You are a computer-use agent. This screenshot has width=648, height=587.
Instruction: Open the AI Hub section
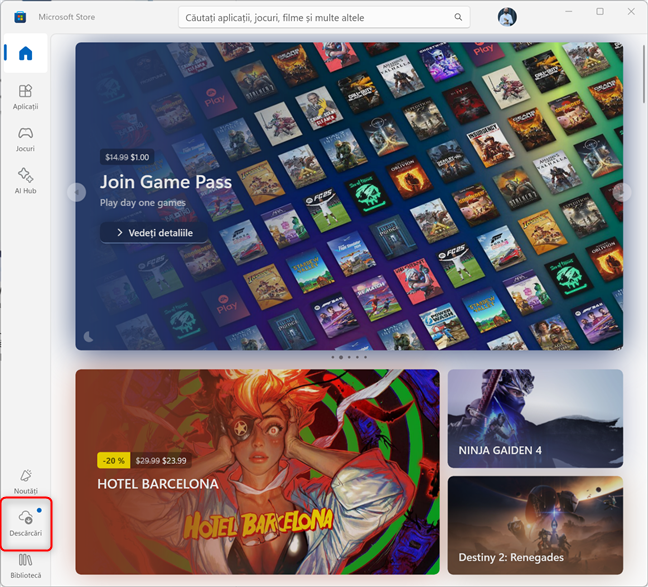tap(25, 181)
